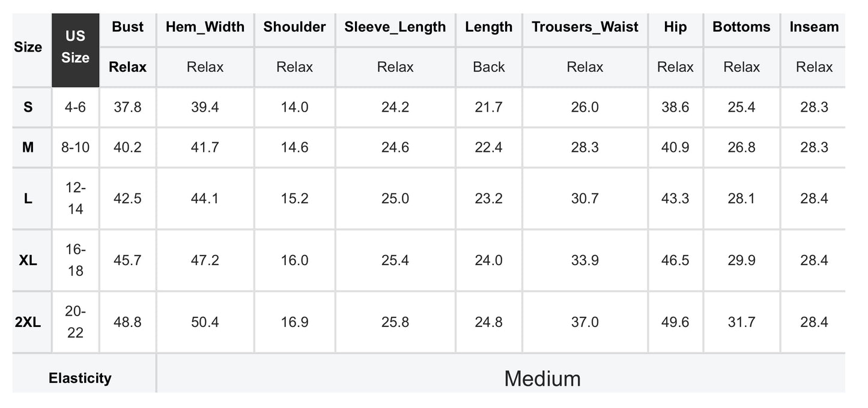The height and width of the screenshot is (408, 868).
Task: Click the Hip column header
Action: tap(675, 27)
